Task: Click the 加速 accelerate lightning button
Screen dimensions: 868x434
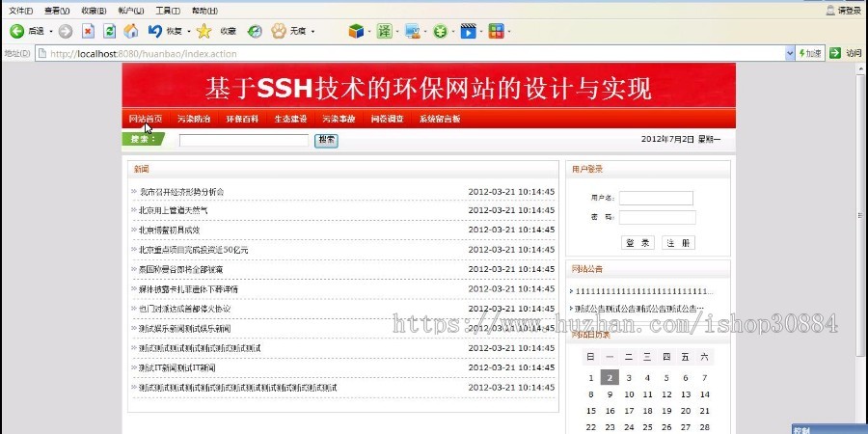Action: click(x=810, y=53)
